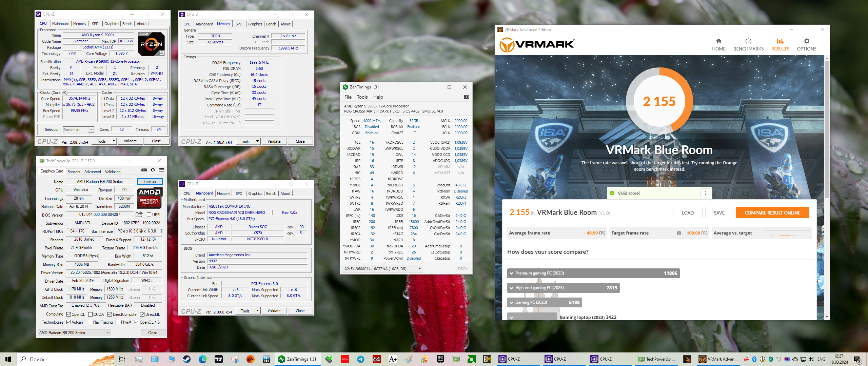
Task: Toggle DirectCompute checkbox in GPU-Z
Action: point(110,314)
